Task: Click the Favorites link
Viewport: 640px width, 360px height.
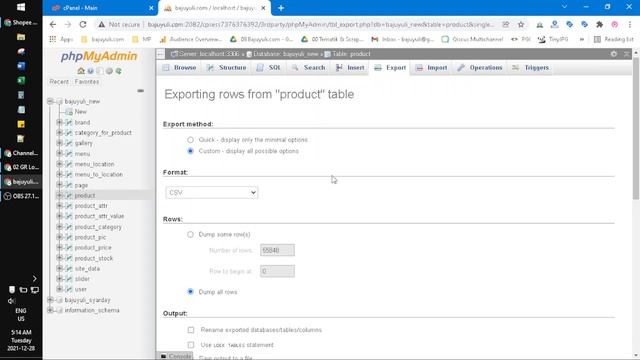Action: [x=87, y=82]
